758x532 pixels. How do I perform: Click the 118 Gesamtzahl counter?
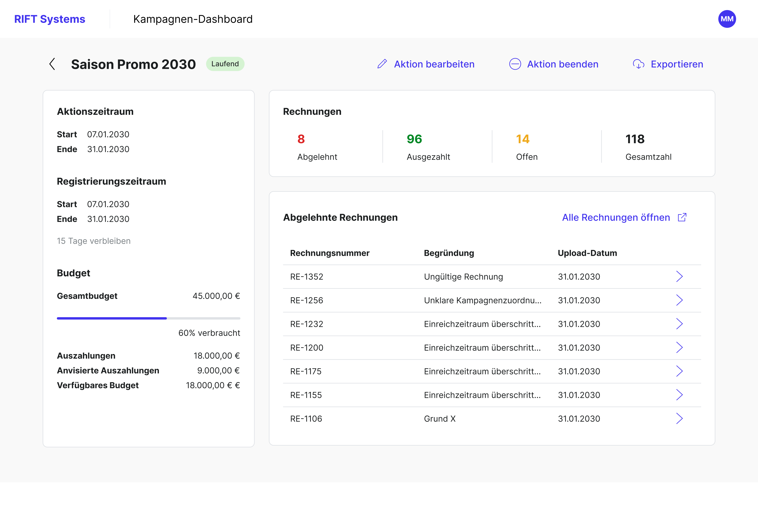click(x=648, y=147)
